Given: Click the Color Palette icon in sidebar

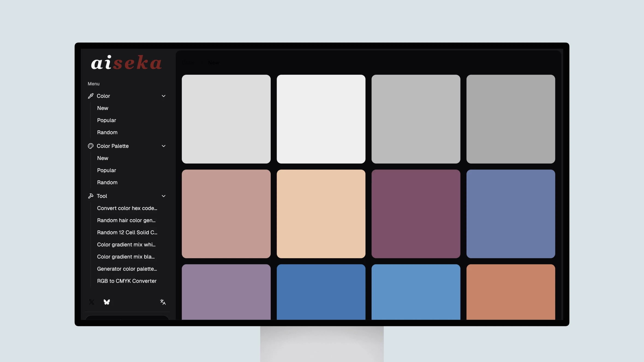Looking at the screenshot, I should tap(90, 146).
